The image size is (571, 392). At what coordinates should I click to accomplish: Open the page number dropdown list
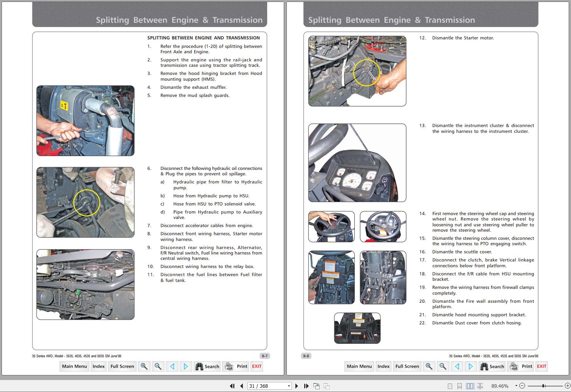click(x=289, y=386)
